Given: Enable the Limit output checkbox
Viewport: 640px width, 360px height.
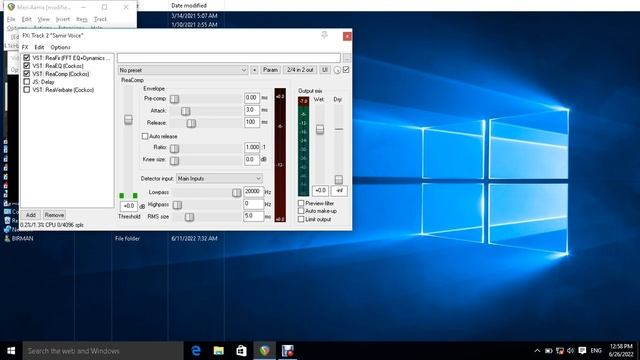Looking at the screenshot, I should (x=301, y=219).
